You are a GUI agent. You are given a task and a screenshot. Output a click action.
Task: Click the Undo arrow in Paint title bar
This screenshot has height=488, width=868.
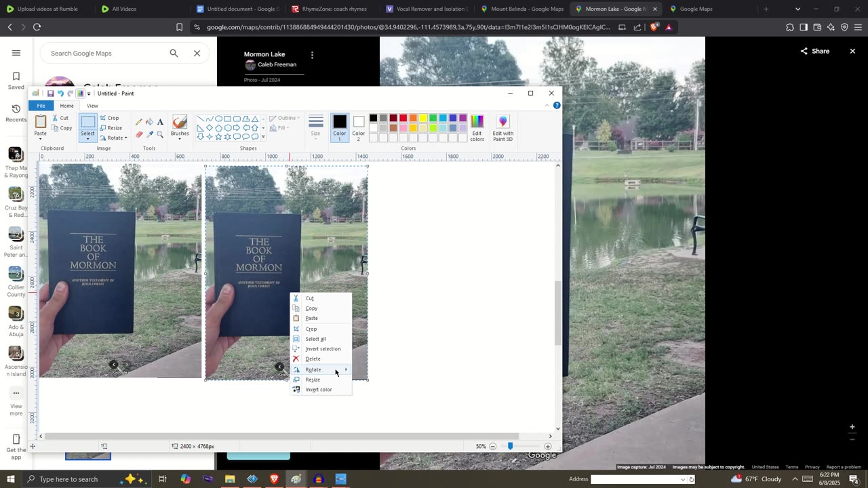(x=60, y=94)
